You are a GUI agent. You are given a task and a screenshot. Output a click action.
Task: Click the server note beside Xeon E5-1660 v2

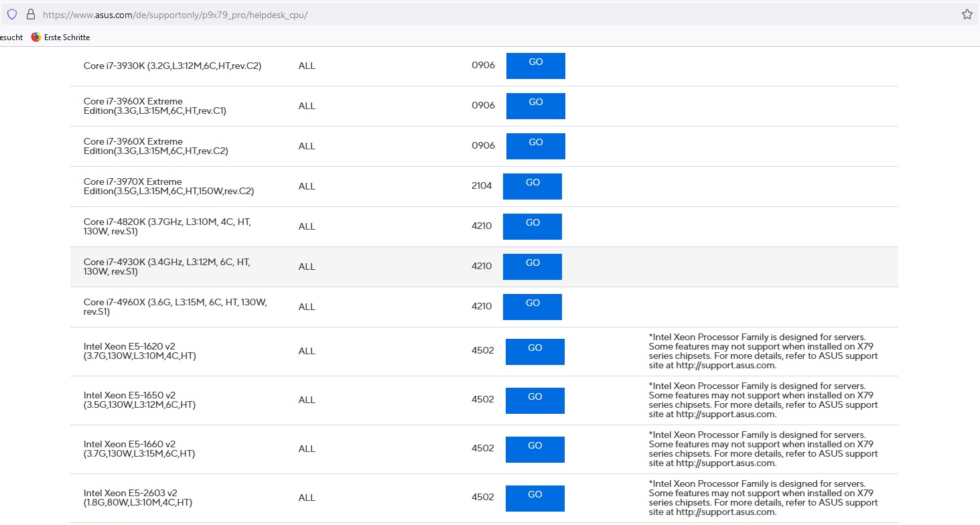pyautogui.click(x=764, y=449)
